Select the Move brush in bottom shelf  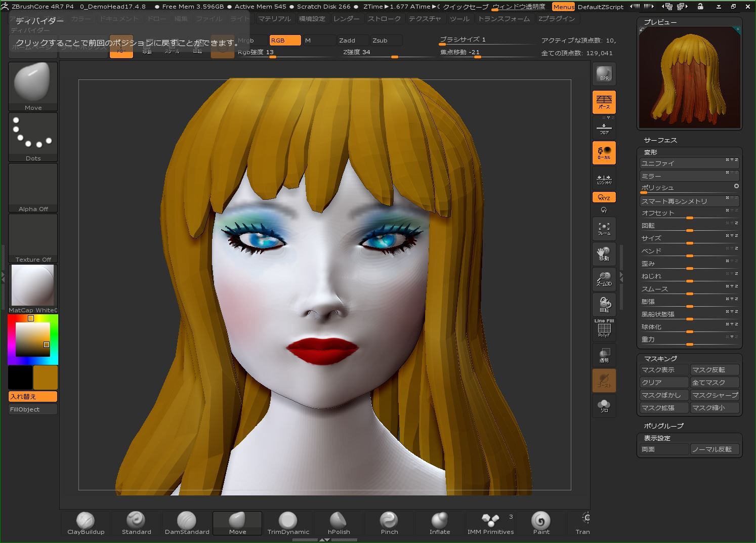pyautogui.click(x=237, y=523)
